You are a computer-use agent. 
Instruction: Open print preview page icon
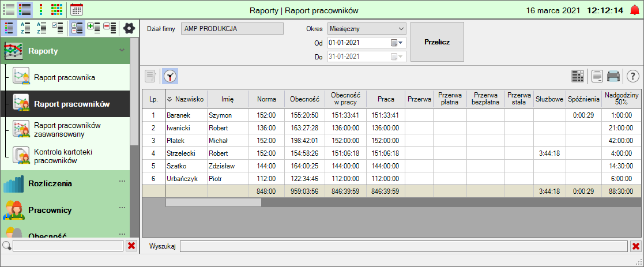pyautogui.click(x=597, y=76)
